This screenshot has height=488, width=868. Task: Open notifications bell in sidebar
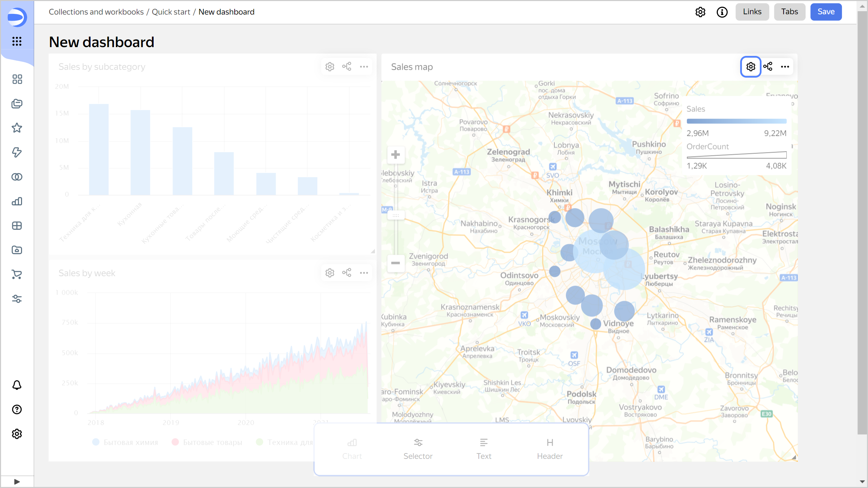[x=17, y=385]
